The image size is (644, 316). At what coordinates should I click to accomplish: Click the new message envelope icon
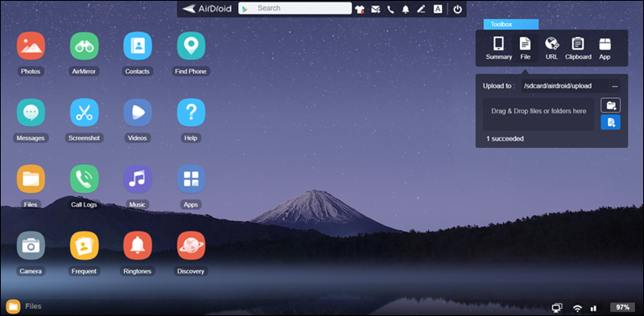pos(375,9)
